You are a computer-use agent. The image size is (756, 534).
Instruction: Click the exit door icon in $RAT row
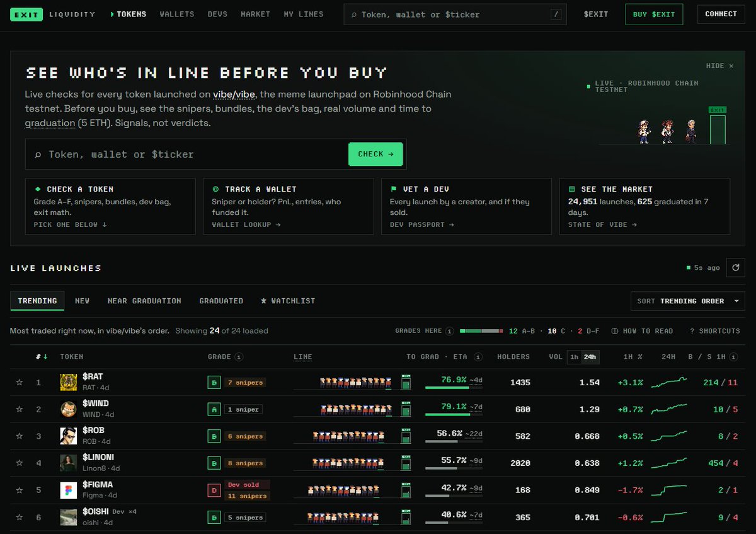click(x=406, y=382)
